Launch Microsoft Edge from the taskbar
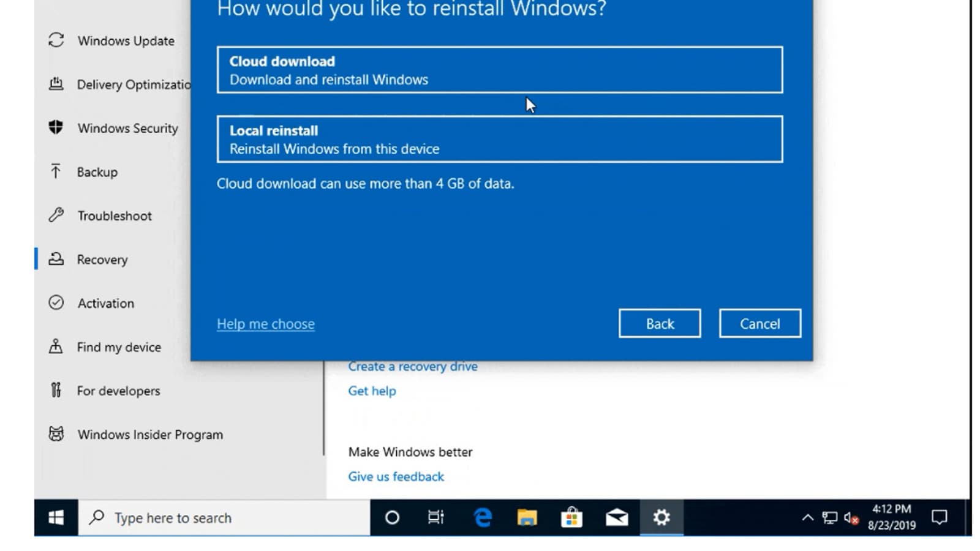 483,518
